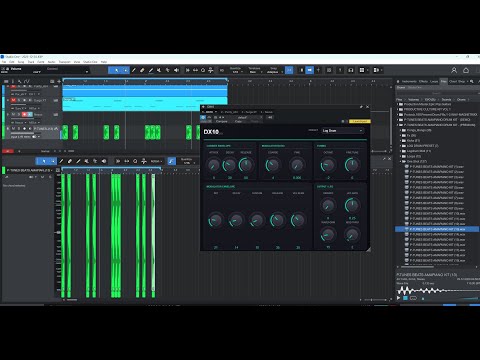The image size is (480, 360).
Task: Expand the Kicks subfolder in the browser
Action: click(x=401, y=141)
